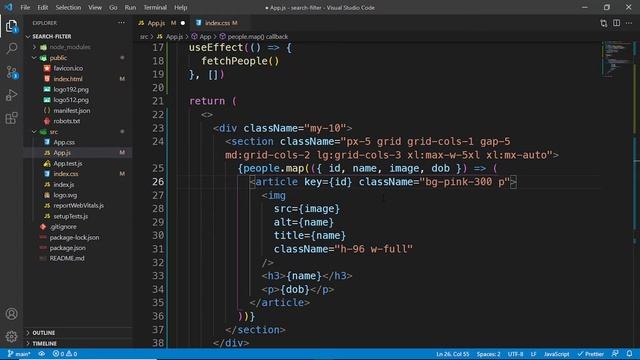The height and width of the screenshot is (360, 640).
Task: Open favicon.ico file
Action: pyautogui.click(x=68, y=68)
